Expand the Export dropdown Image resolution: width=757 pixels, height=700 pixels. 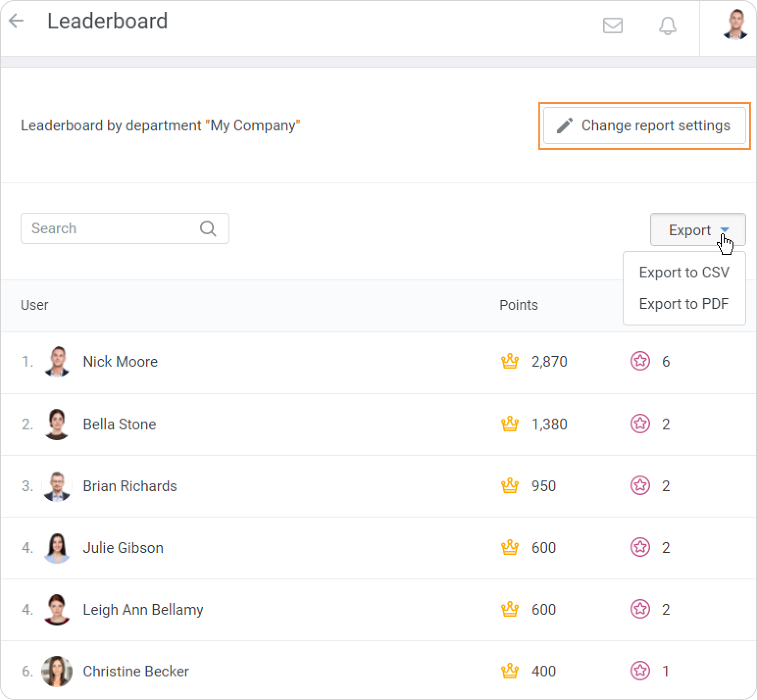[x=697, y=229]
